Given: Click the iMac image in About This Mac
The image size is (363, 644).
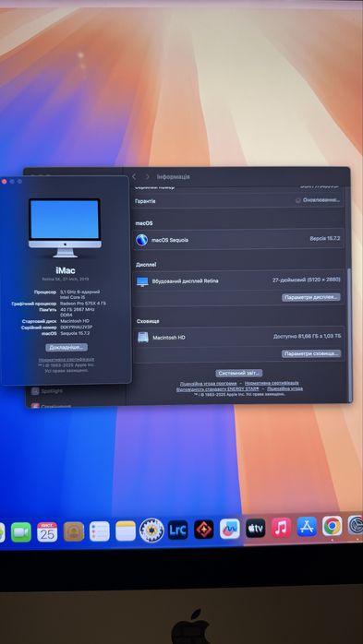Looking at the screenshot, I should [x=65, y=228].
